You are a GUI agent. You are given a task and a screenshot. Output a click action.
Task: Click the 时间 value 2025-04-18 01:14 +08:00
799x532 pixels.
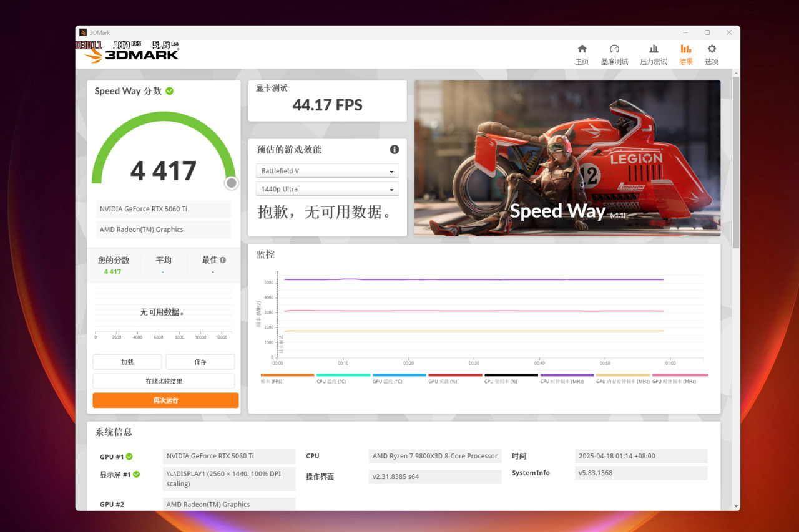[x=641, y=457]
